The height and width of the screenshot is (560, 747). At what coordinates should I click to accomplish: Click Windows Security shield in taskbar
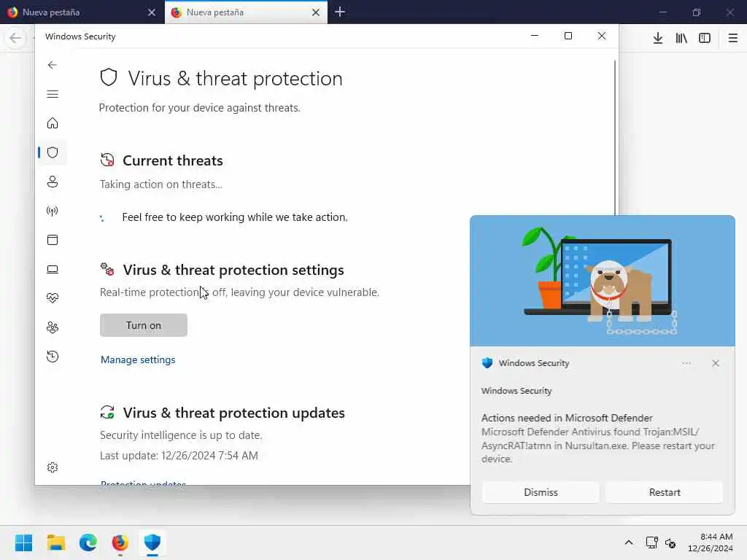coord(152,542)
